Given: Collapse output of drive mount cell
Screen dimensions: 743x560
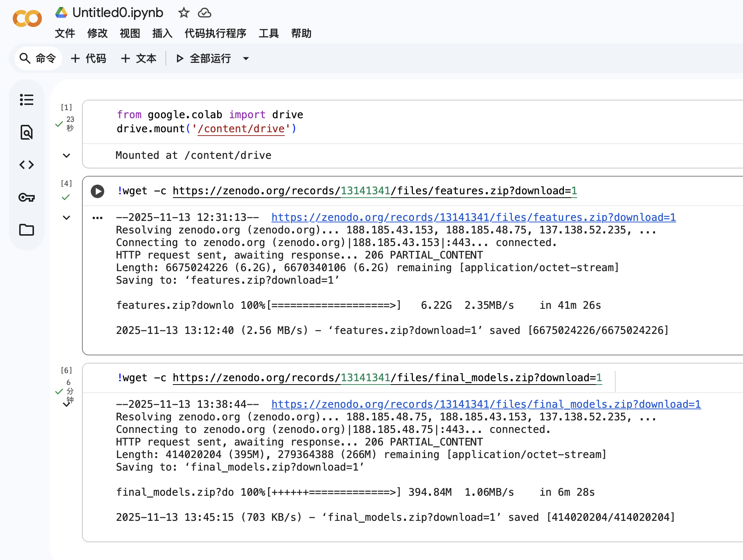Looking at the screenshot, I should [66, 156].
